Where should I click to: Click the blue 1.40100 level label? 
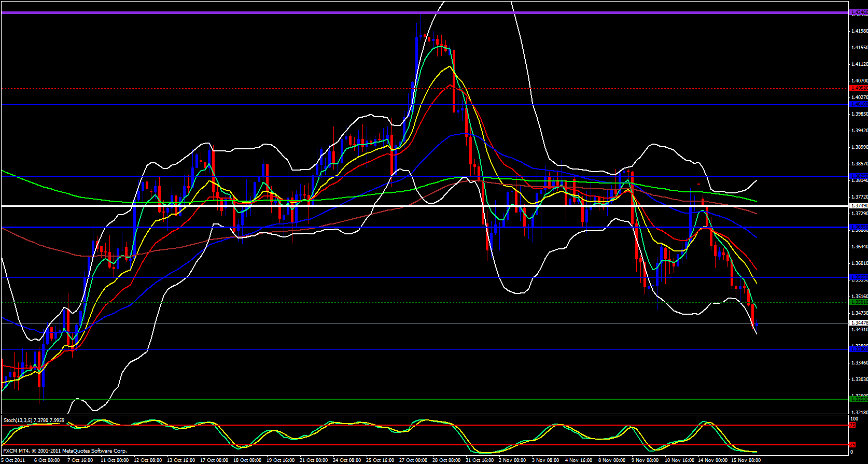click(x=858, y=104)
